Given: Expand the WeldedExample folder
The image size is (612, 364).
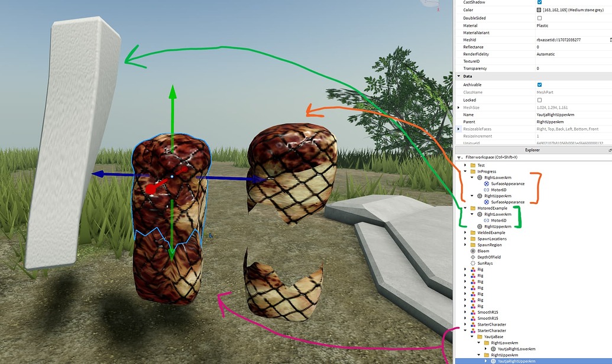Looking at the screenshot, I should 465,232.
